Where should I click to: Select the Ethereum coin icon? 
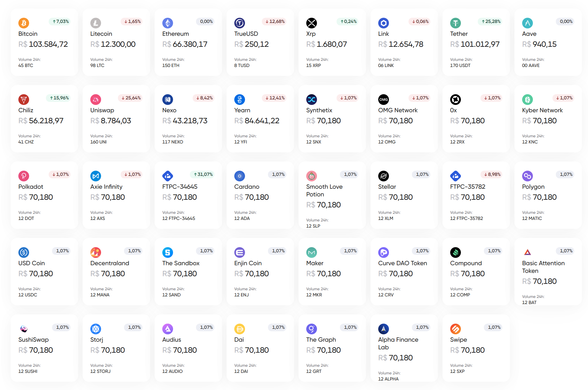pyautogui.click(x=168, y=23)
